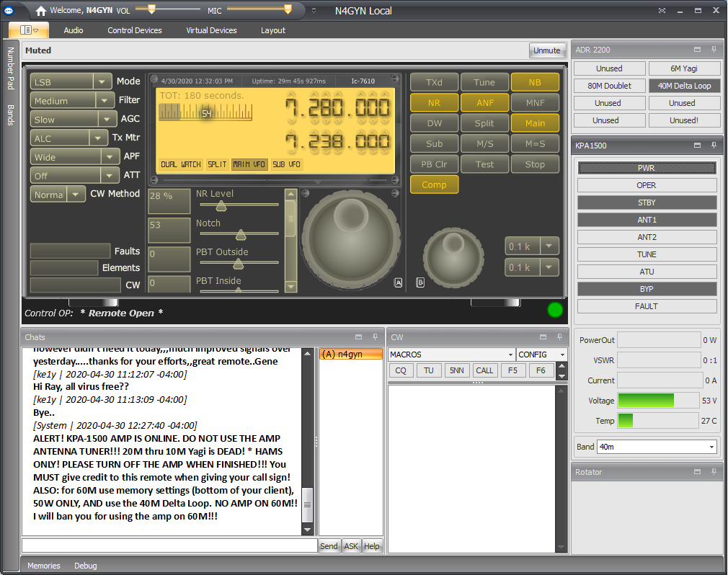Open the Bands side tab

tap(10, 115)
